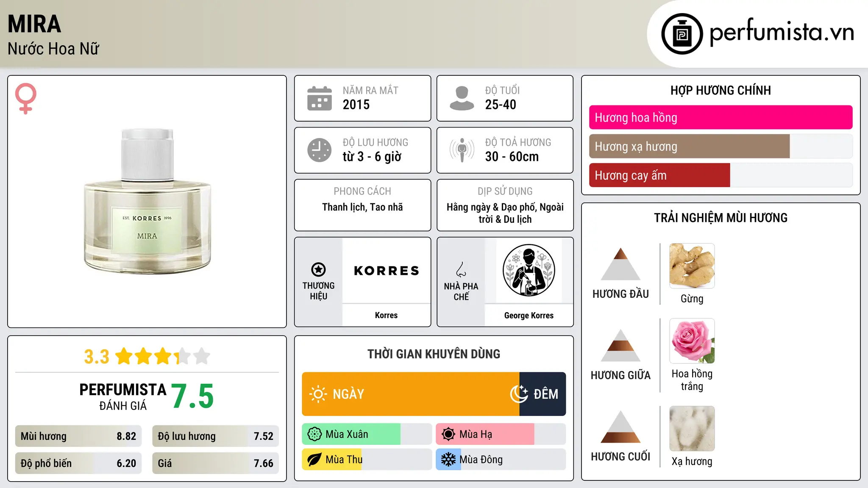Image resolution: width=868 pixels, height=488 pixels.
Task: Click the perfumista.vn perfume bottle logo icon
Action: pos(682,34)
